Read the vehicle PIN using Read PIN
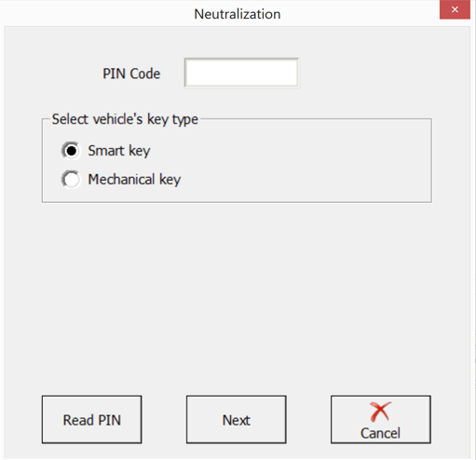The image size is (476, 460). click(92, 419)
